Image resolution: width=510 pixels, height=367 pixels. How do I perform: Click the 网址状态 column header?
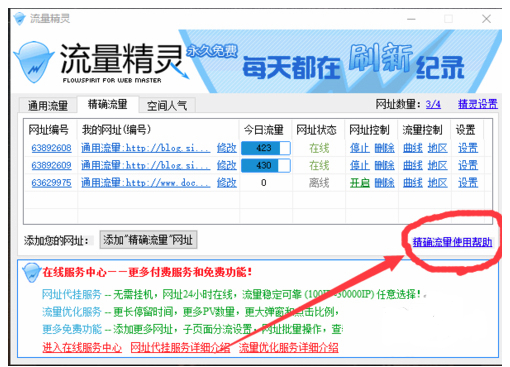tap(316, 130)
